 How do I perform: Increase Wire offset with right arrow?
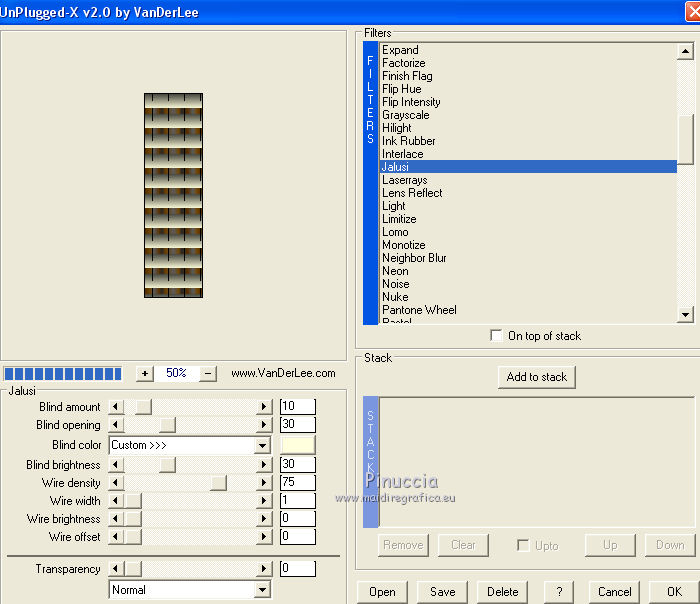[x=264, y=537]
